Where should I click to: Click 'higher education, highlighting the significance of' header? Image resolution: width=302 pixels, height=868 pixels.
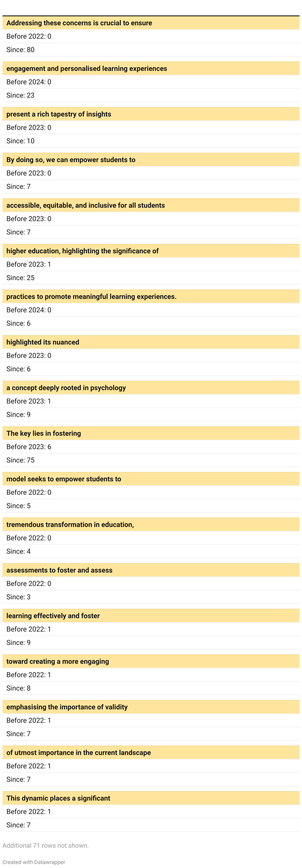tap(151, 251)
